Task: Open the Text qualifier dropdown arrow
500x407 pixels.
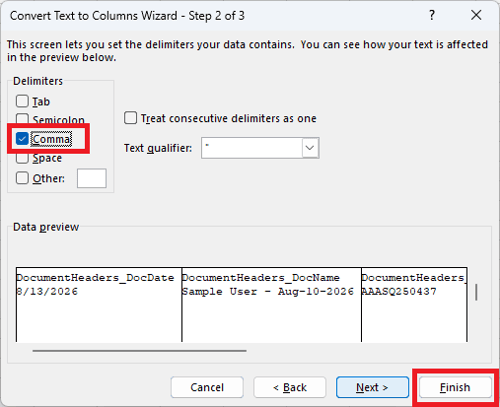Action: click(310, 148)
